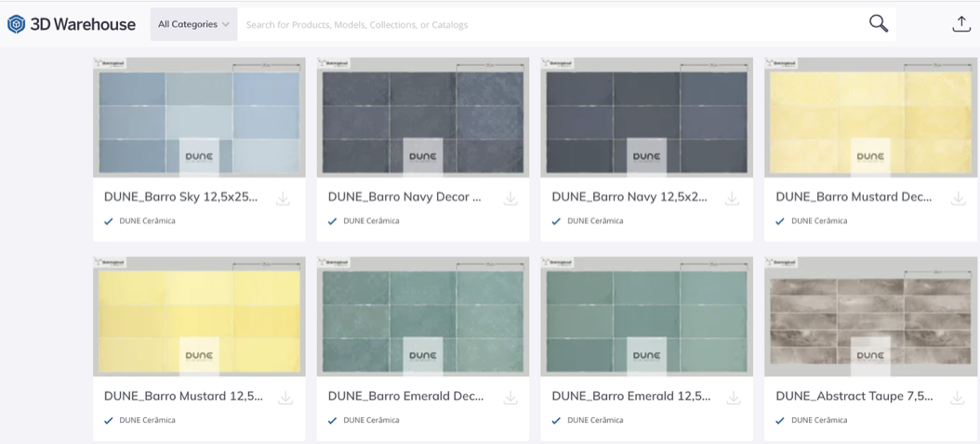Open the DUNE_Barro Navy Decor thumbnail
This screenshot has height=444, width=980.
423,117
